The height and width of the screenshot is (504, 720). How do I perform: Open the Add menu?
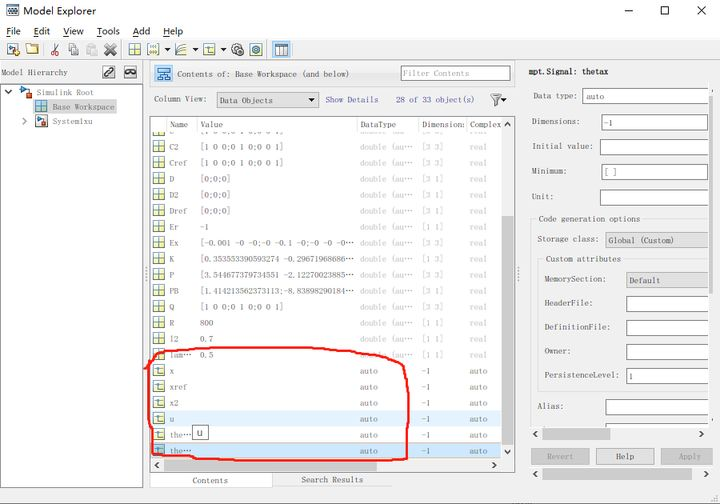pyautogui.click(x=141, y=31)
